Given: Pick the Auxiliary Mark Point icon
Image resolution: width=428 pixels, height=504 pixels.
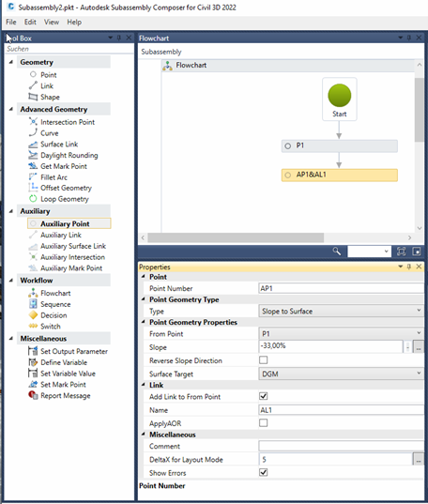Looking at the screenshot, I should [x=33, y=268].
